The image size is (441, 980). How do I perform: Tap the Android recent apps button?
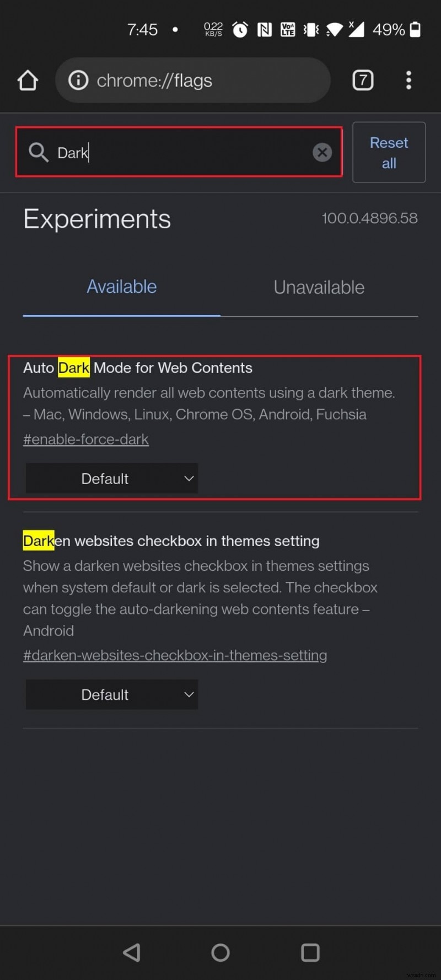click(310, 952)
